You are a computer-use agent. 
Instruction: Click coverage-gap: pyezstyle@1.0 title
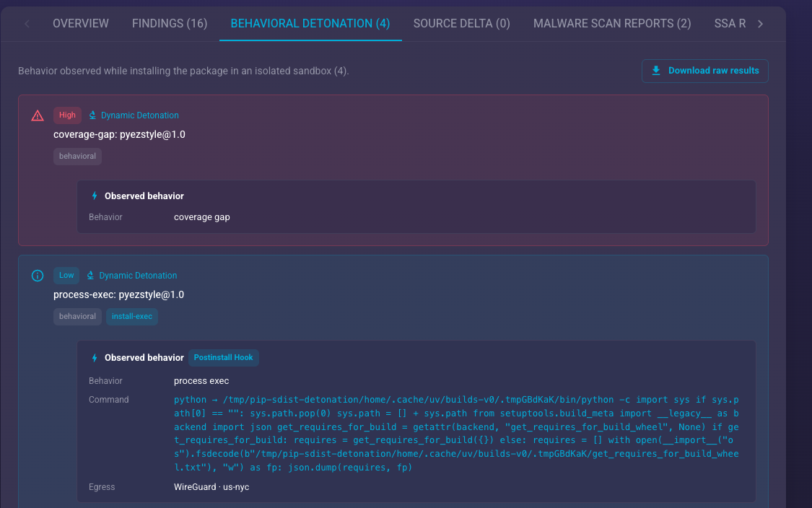(119, 135)
